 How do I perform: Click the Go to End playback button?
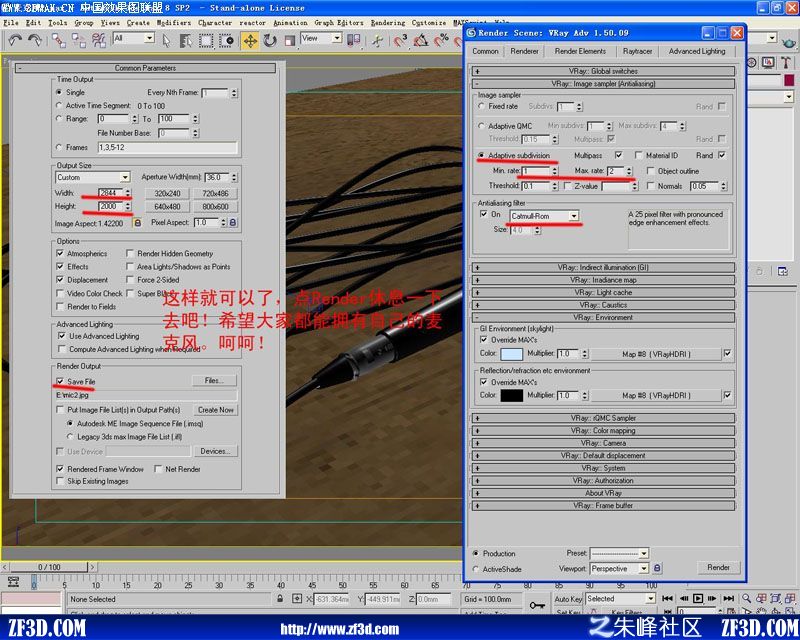pyautogui.click(x=729, y=598)
